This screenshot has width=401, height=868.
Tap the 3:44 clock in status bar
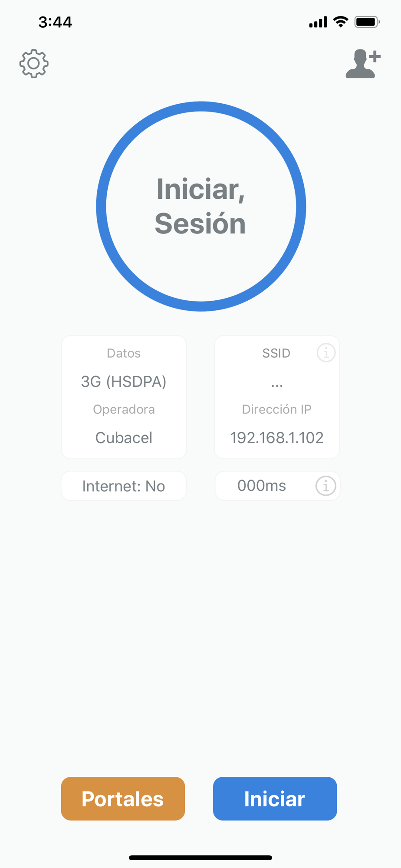(x=55, y=22)
